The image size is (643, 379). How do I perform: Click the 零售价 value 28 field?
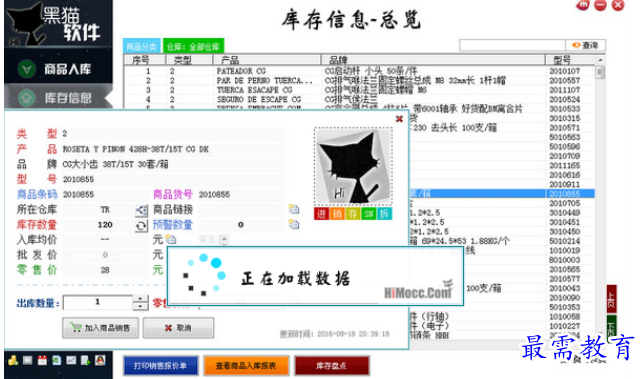tap(105, 270)
